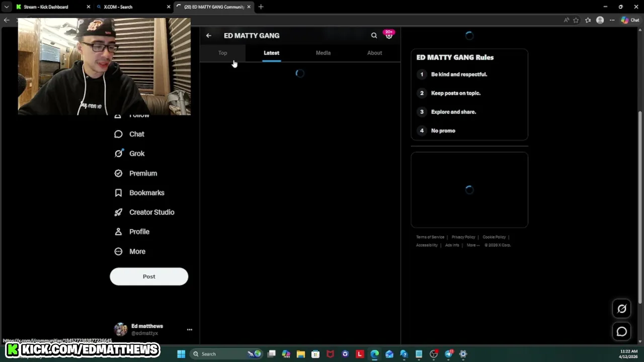
Task: Open clock and date in system tray
Action: [x=629, y=354]
